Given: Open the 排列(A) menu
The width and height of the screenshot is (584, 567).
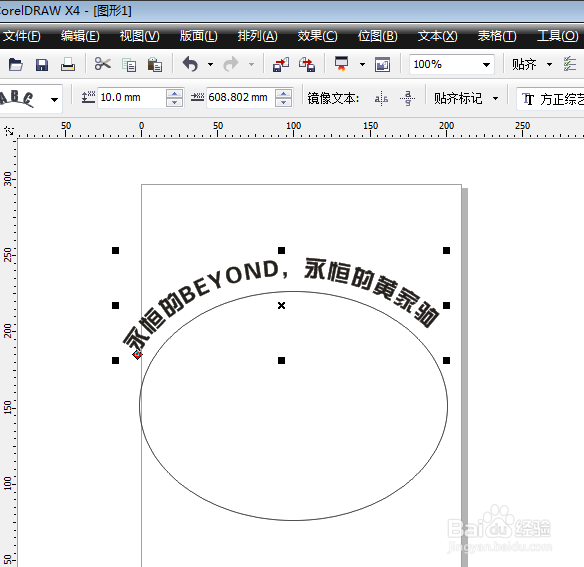Looking at the screenshot, I should pos(258,36).
